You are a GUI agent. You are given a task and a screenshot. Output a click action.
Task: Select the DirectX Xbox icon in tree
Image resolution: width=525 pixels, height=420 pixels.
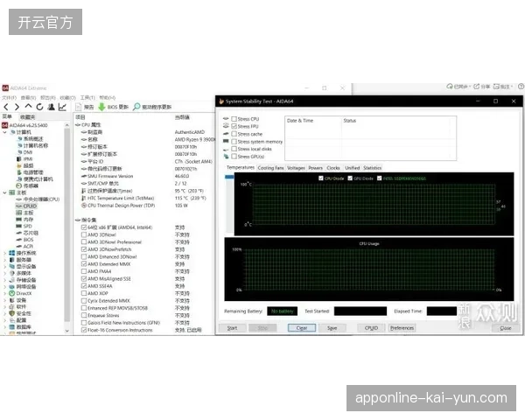(12, 293)
